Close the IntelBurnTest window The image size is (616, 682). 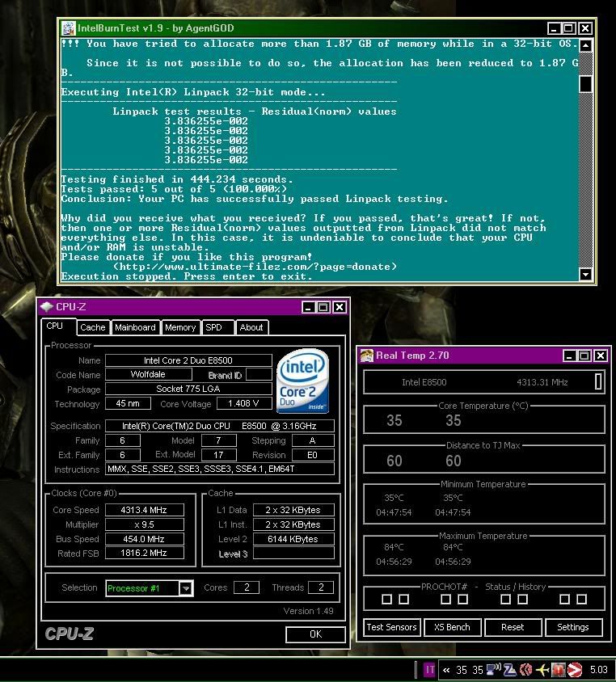tap(585, 28)
